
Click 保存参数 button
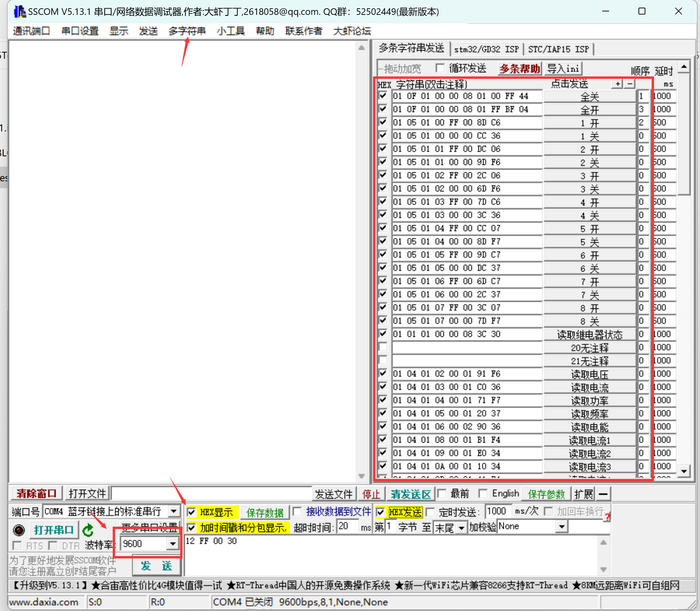[546, 494]
